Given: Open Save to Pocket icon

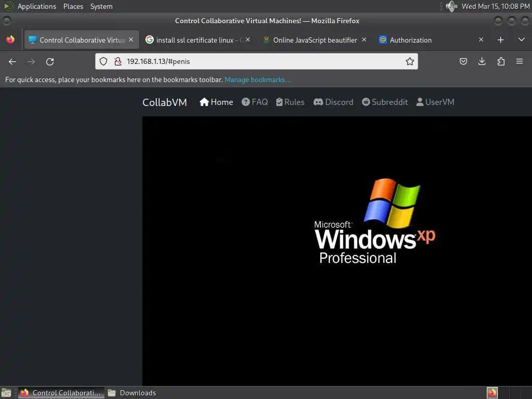Looking at the screenshot, I should [463, 61].
